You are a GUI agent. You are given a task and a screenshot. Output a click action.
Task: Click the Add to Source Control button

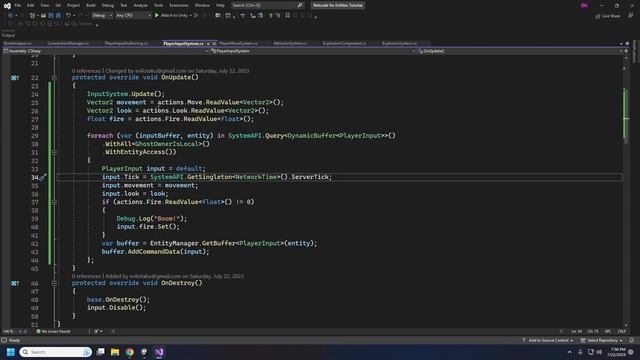(x=547, y=340)
